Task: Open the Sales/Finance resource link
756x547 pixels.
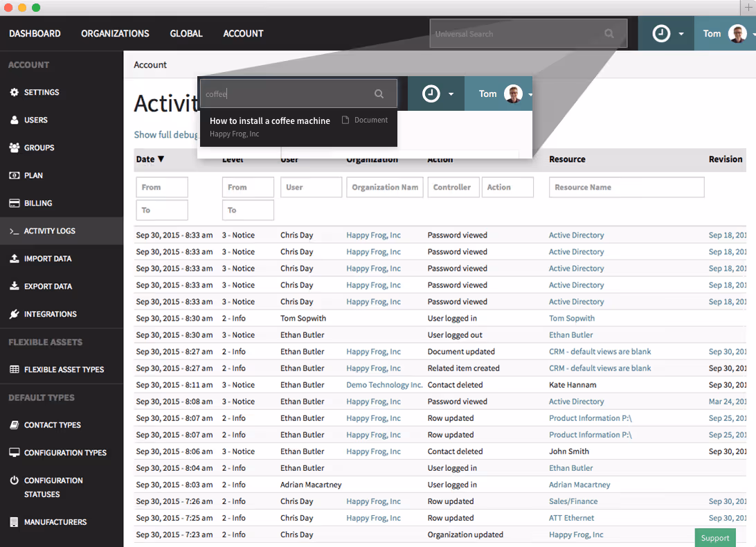Action: point(573,501)
